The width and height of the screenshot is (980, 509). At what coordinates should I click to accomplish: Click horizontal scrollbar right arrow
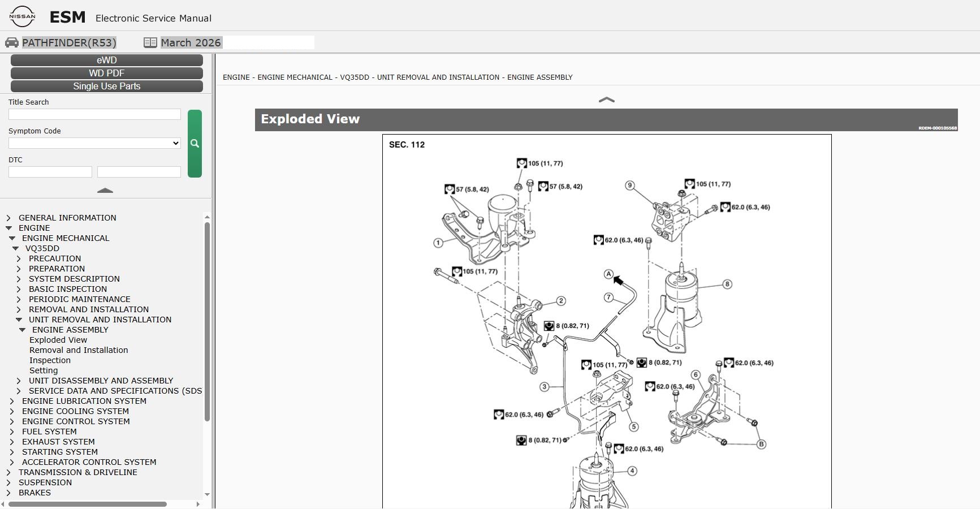click(198, 504)
